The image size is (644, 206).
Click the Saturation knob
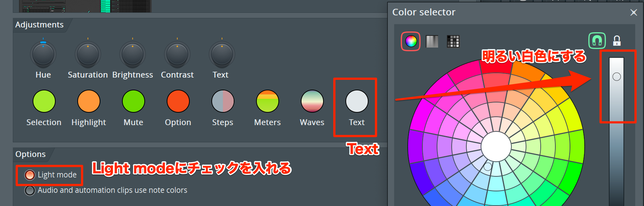point(88,54)
